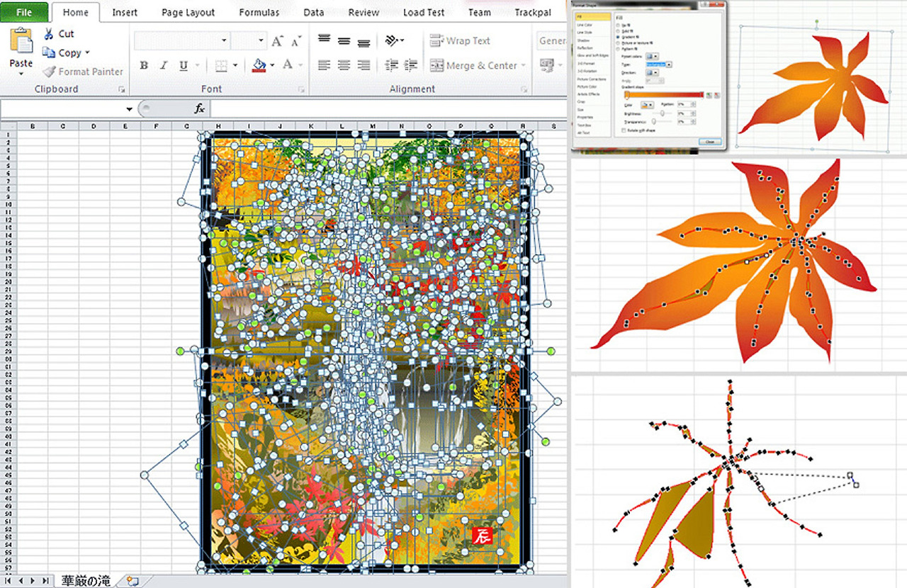This screenshot has height=588, width=907.
Task: Click the Cut (scissors) icon
Action: pos(50,33)
